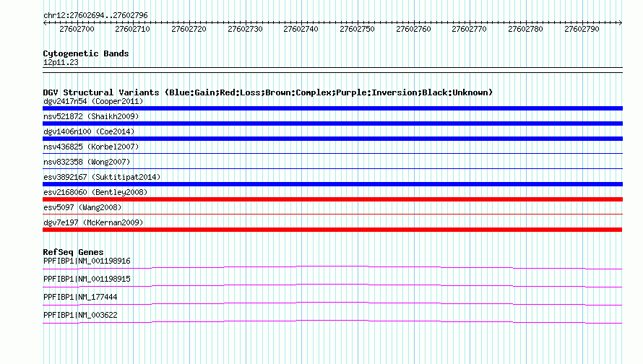
Task: Select ruler position 27602730
Action: click(x=245, y=29)
